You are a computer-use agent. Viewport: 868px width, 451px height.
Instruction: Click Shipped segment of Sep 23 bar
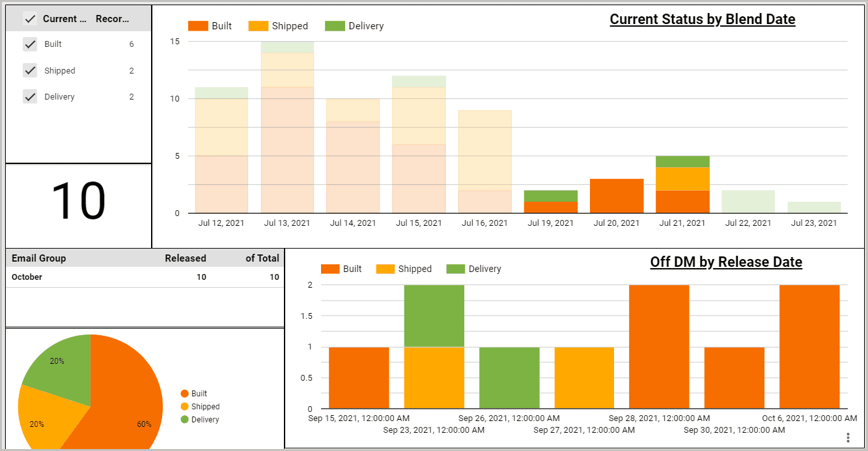tap(434, 378)
